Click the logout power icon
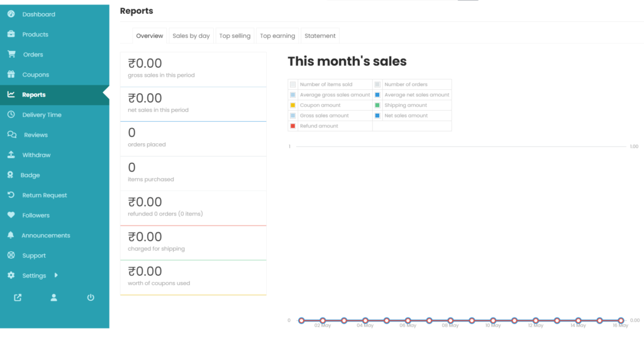This screenshot has width=644, height=338. click(x=91, y=297)
